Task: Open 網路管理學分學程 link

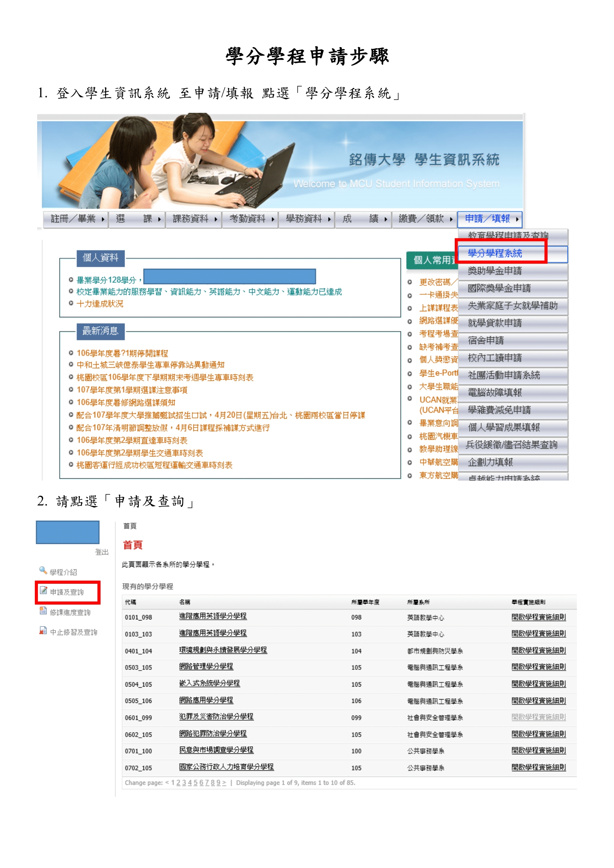Action: click(x=206, y=666)
